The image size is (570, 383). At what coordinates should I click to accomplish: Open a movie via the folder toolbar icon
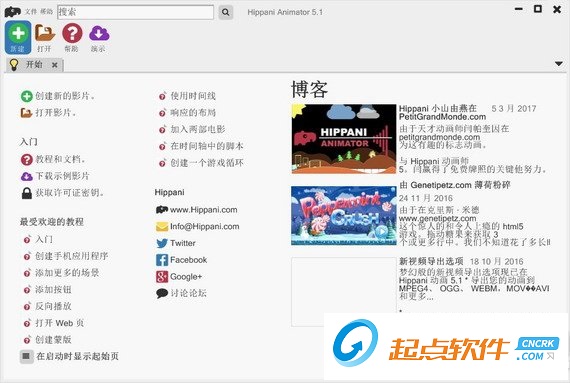point(45,37)
